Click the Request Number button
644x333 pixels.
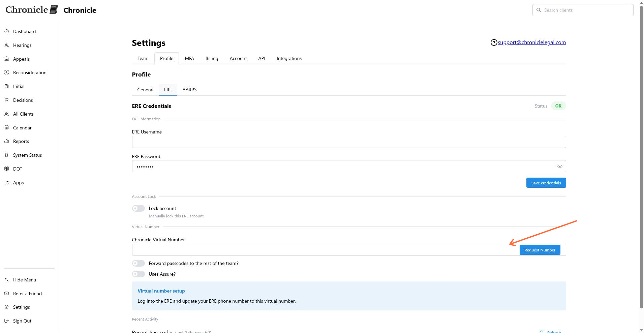coord(540,250)
